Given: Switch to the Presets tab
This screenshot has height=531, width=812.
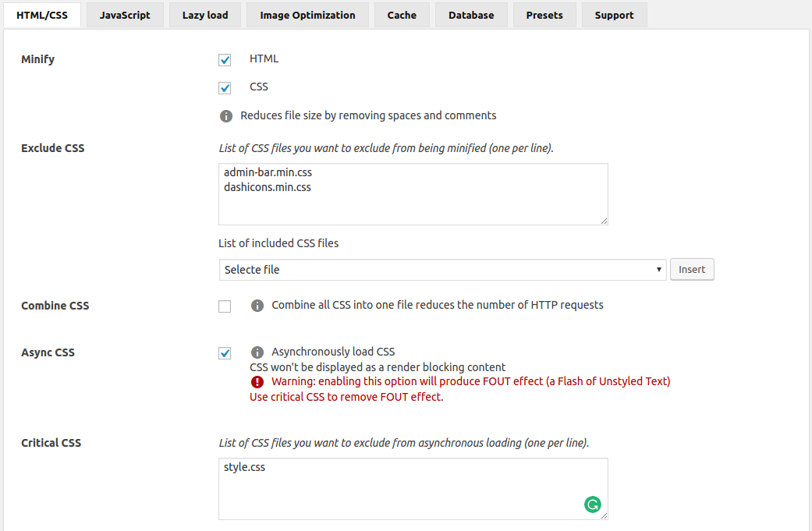Looking at the screenshot, I should 544,15.
